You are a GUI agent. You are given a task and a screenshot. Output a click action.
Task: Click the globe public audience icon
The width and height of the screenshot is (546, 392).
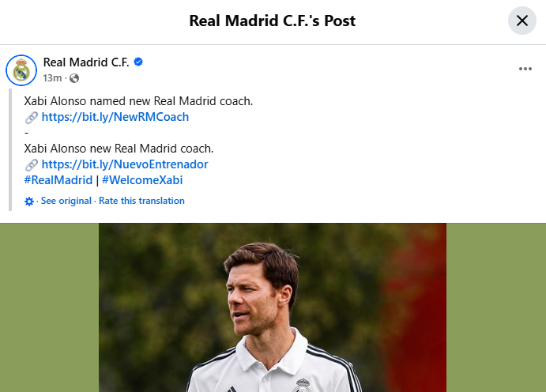[74, 78]
